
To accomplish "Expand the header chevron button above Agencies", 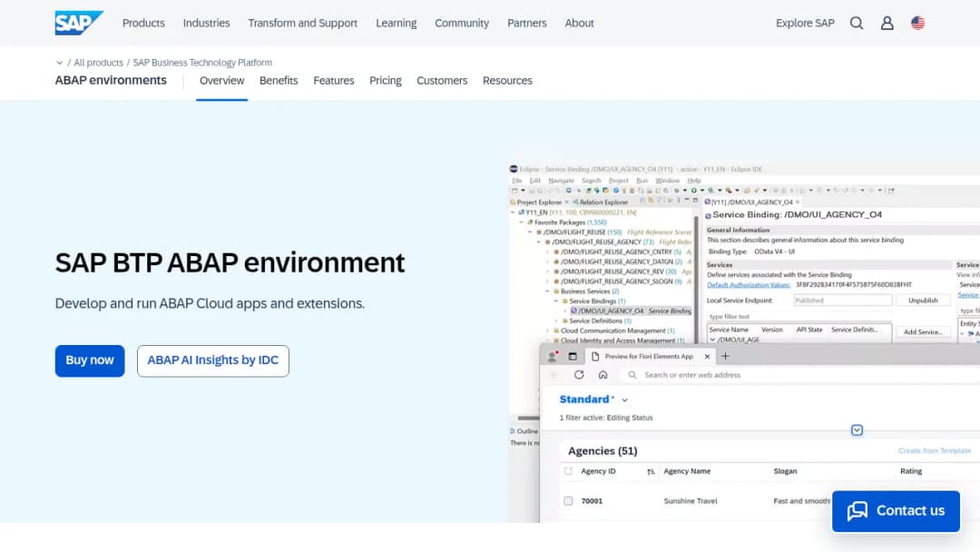I will (x=857, y=430).
